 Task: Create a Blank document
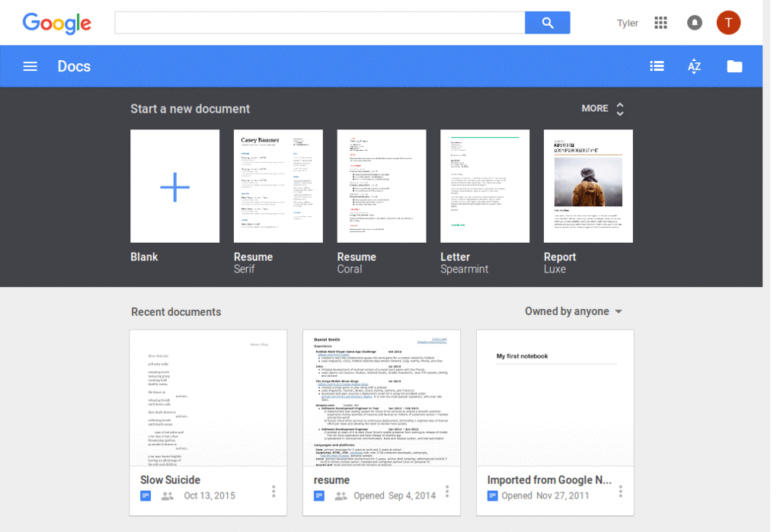(174, 186)
